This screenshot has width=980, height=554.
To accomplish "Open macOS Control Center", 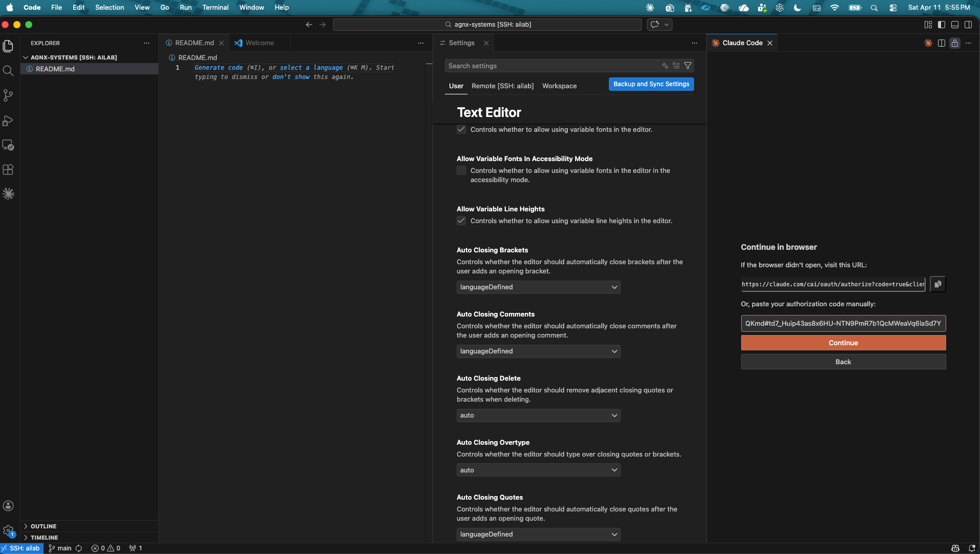I will tap(893, 8).
